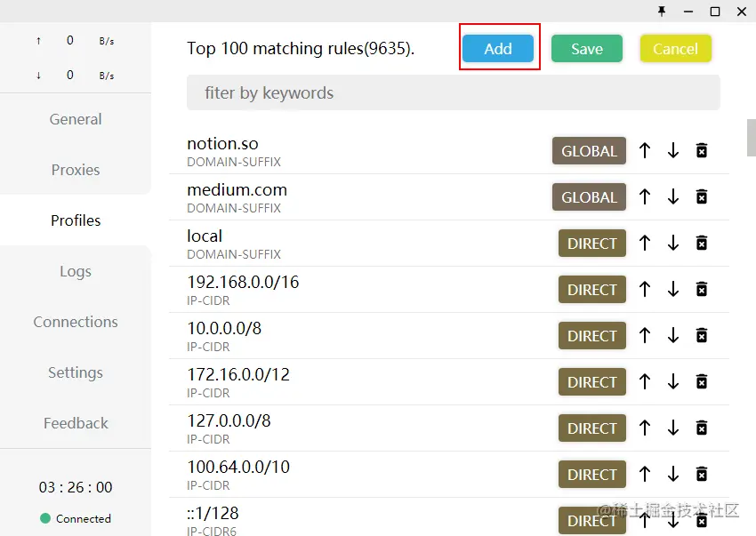Viewport: 756px width, 536px height.
Task: Open the GLOBAL policy for medium.com
Action: 589,197
